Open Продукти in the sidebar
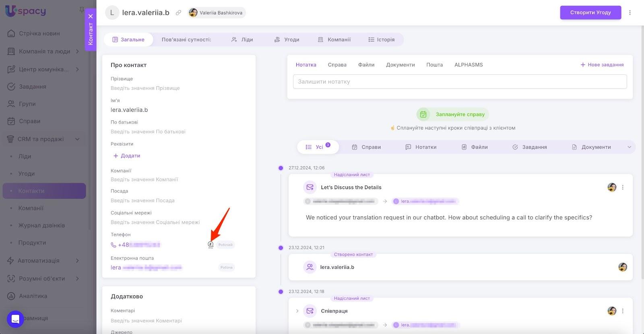This screenshot has height=334, width=644. [32, 243]
